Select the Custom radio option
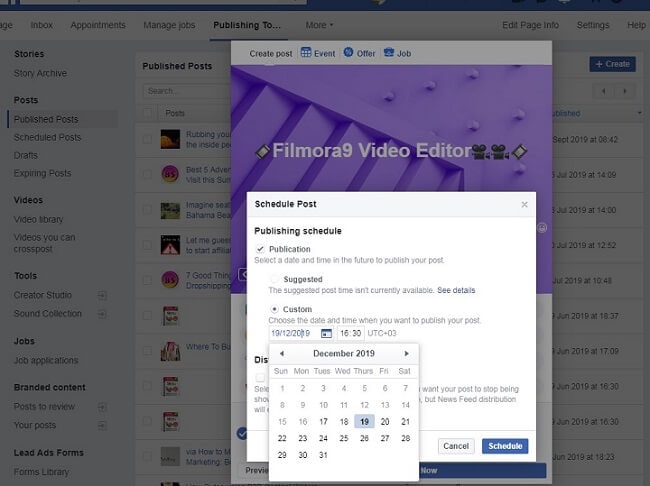The width and height of the screenshot is (650, 486). click(x=274, y=309)
